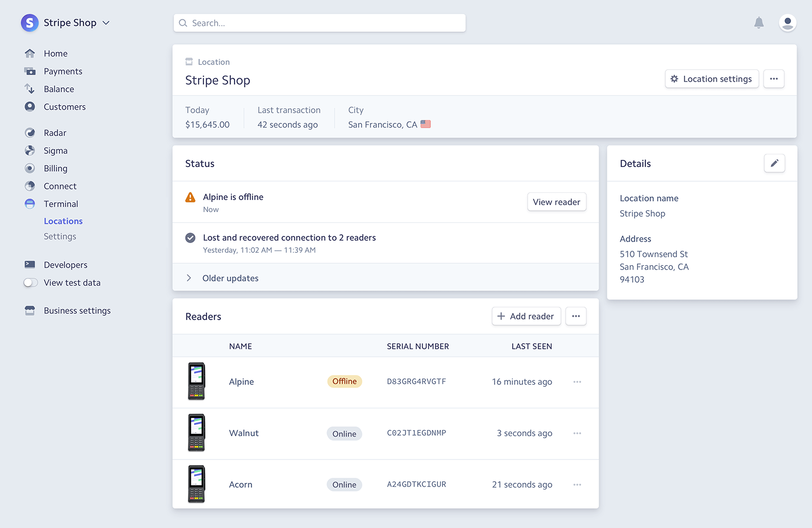Select the Walnut reader thumbnail
812x528 pixels.
196,433
